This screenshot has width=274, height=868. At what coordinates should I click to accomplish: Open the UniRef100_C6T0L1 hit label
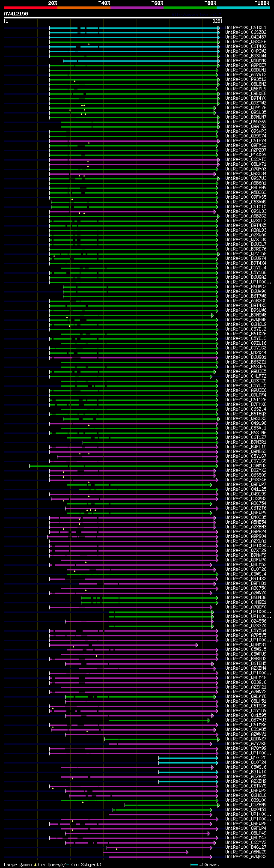pos(246,28)
